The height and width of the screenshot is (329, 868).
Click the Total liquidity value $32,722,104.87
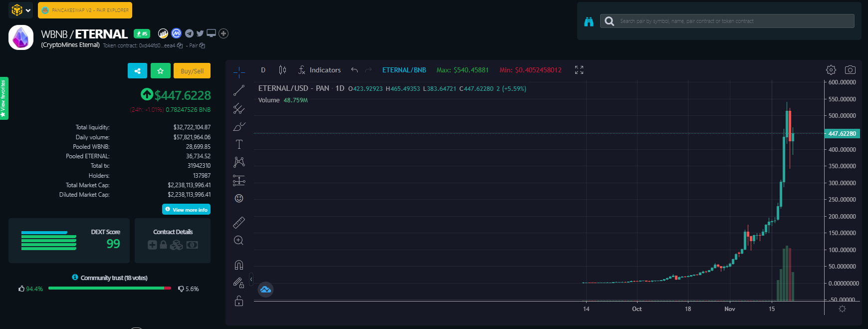click(x=192, y=127)
